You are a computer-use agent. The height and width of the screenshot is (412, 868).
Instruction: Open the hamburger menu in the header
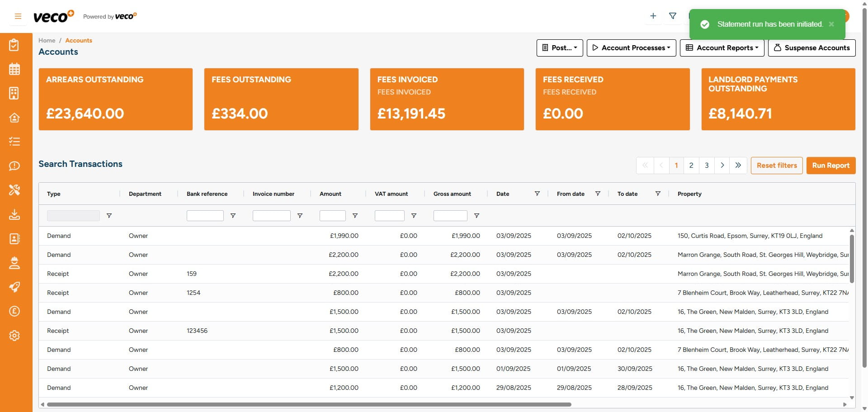[x=18, y=16]
